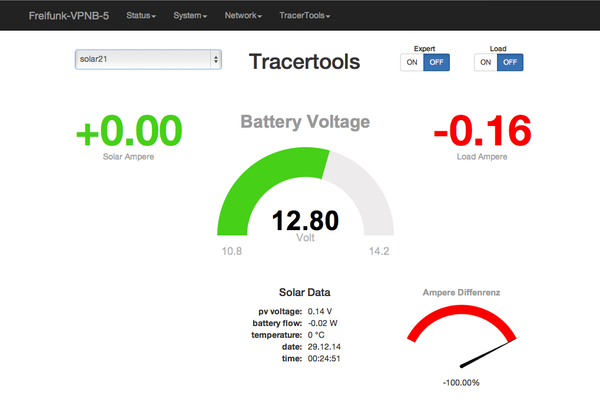
Task: Switch Expert mode ON
Action: (x=411, y=62)
